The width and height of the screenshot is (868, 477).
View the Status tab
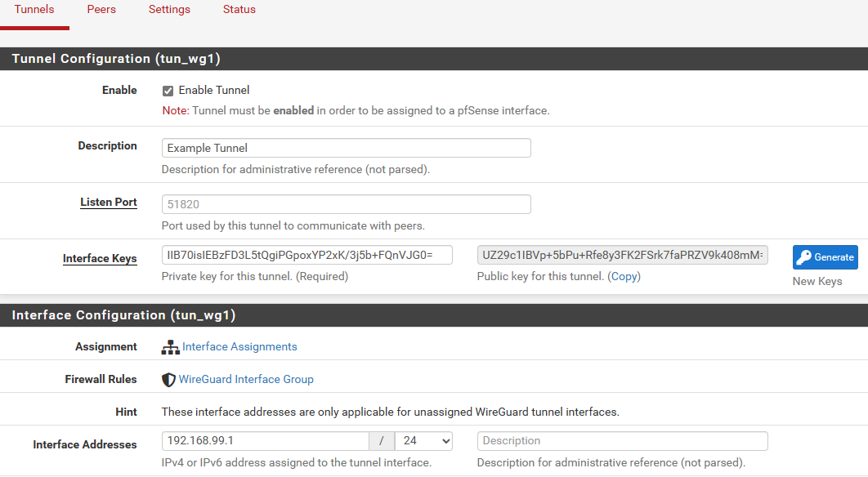pyautogui.click(x=239, y=9)
